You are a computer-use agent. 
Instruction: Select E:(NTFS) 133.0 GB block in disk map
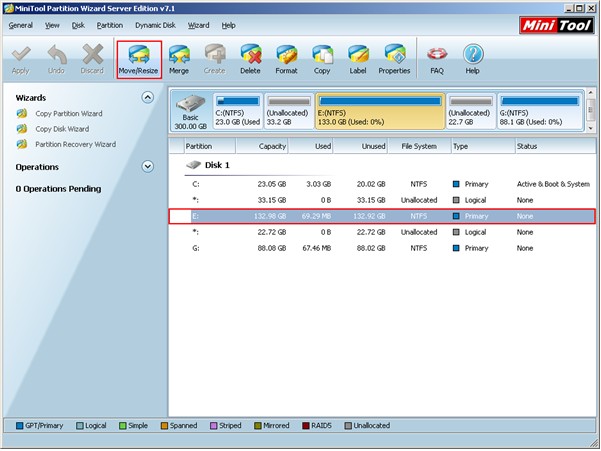tap(380, 111)
